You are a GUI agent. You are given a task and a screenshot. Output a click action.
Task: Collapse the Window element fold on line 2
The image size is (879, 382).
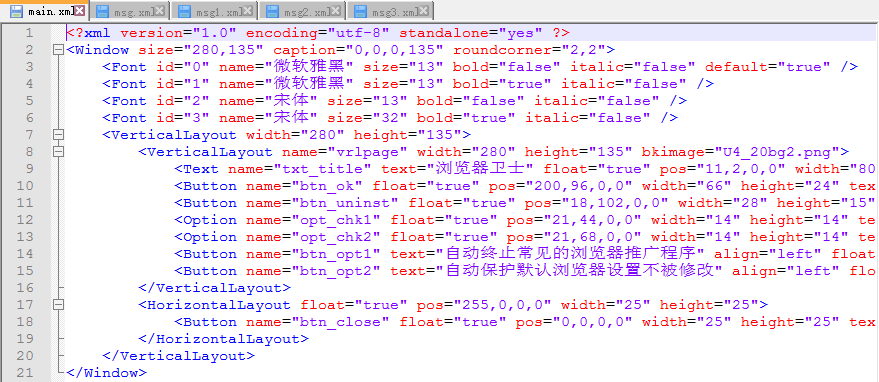(x=58, y=49)
